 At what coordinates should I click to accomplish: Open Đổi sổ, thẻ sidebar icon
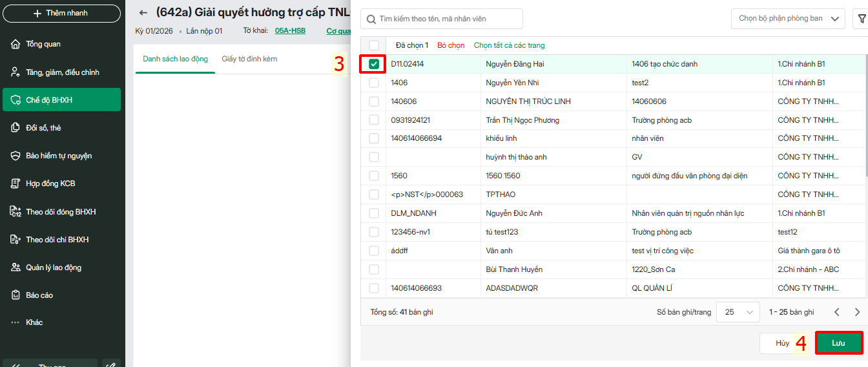coord(16,128)
